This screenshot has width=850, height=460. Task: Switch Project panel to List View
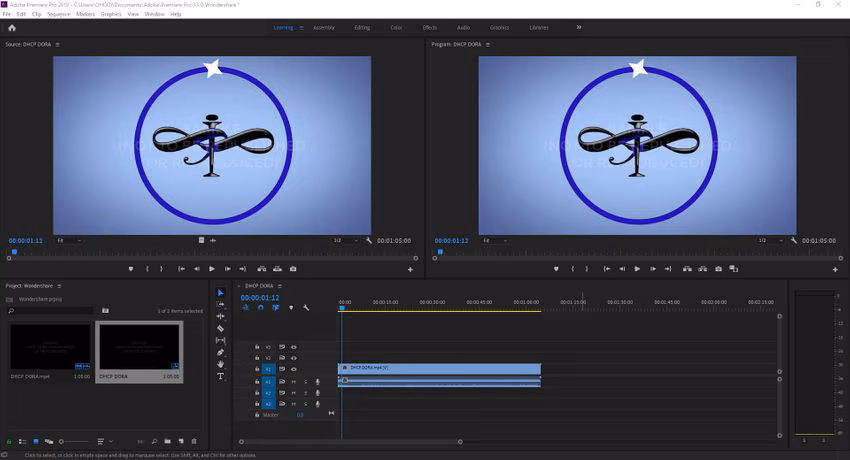[22, 442]
